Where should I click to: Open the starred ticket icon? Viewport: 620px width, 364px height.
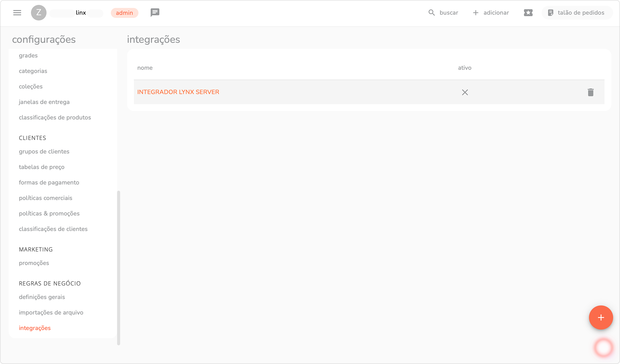[x=528, y=13]
